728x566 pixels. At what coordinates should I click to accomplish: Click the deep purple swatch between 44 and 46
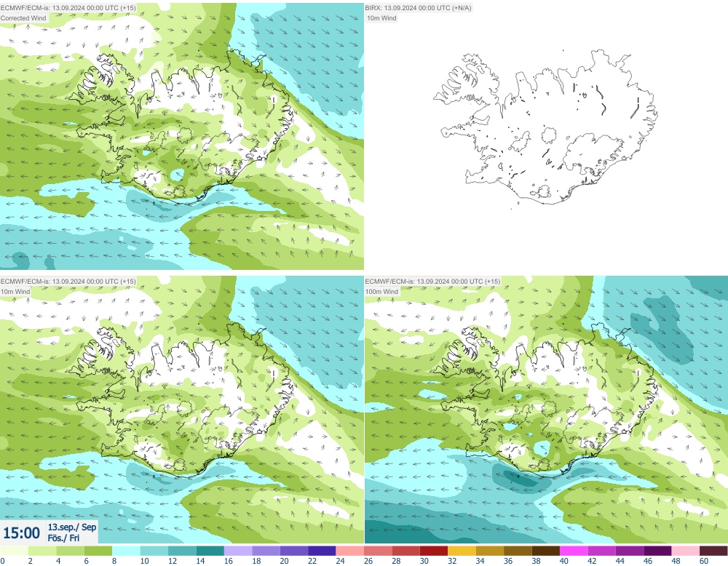[x=630, y=551]
